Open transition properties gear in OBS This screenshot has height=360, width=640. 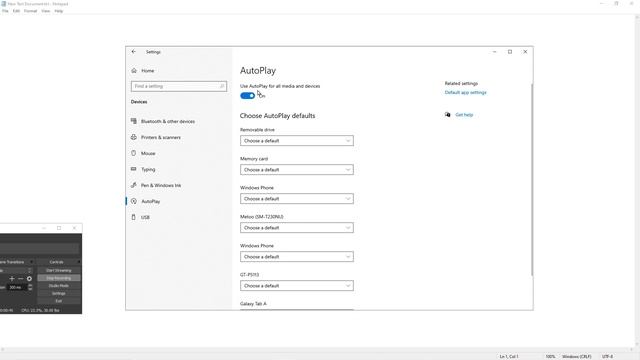click(29, 279)
